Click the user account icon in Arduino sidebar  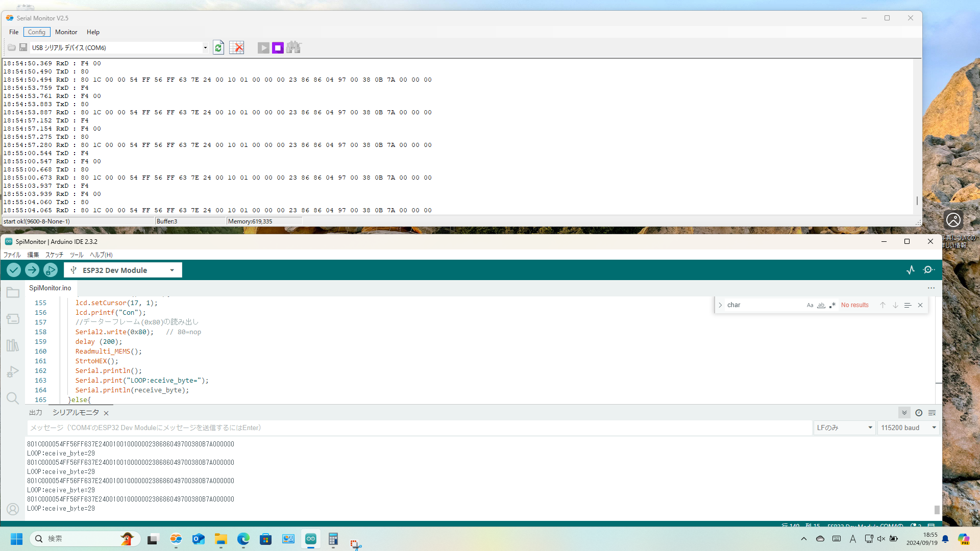tap(13, 509)
